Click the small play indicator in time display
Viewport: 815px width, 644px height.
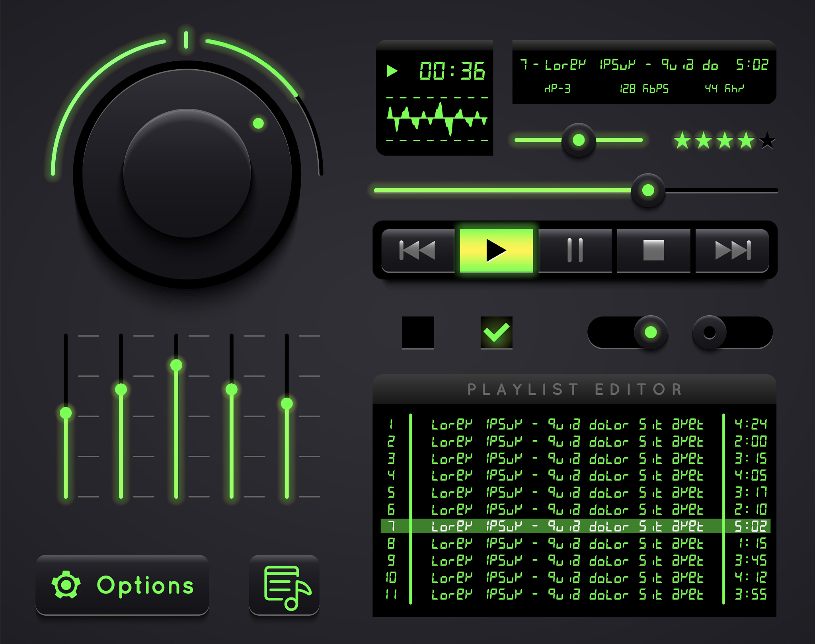pos(392,71)
